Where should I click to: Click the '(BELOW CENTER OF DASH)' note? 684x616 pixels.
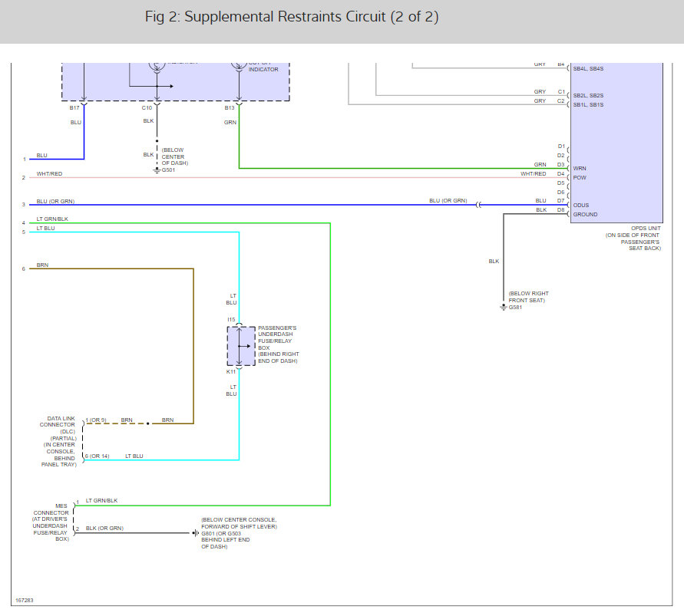coord(174,156)
